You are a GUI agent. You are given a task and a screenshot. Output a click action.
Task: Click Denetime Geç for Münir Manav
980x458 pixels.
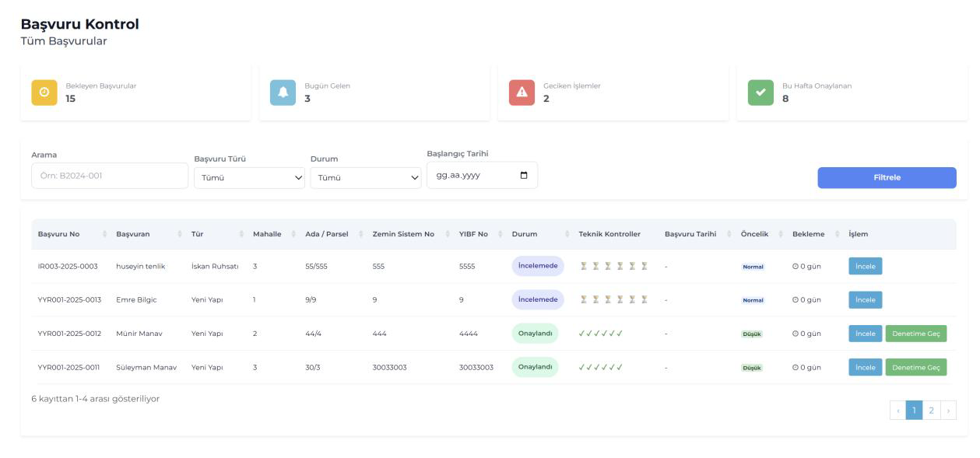point(915,334)
